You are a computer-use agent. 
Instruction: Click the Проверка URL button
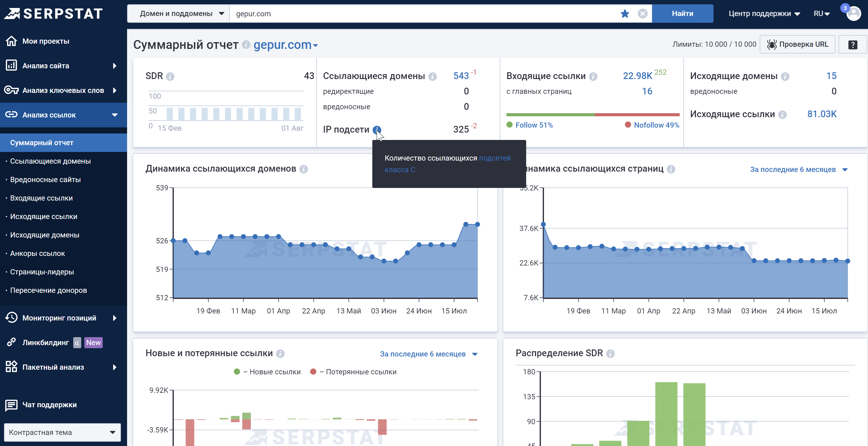click(x=797, y=45)
